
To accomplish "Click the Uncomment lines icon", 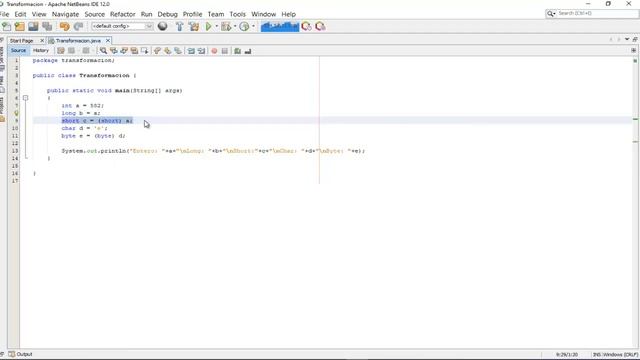I will click(x=248, y=51).
